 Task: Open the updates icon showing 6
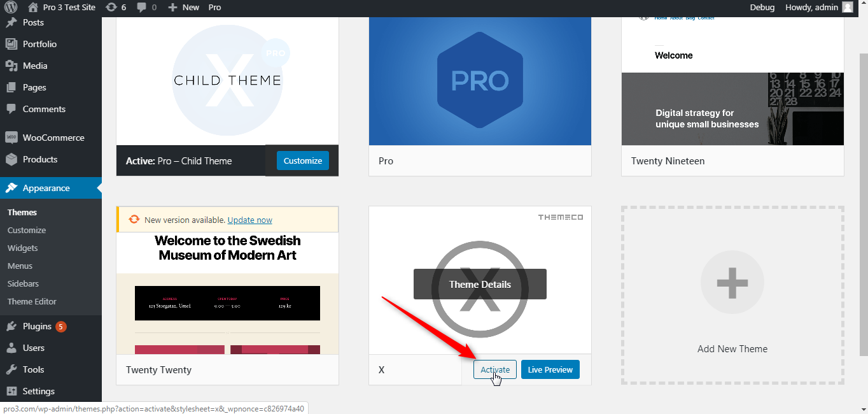(111, 8)
